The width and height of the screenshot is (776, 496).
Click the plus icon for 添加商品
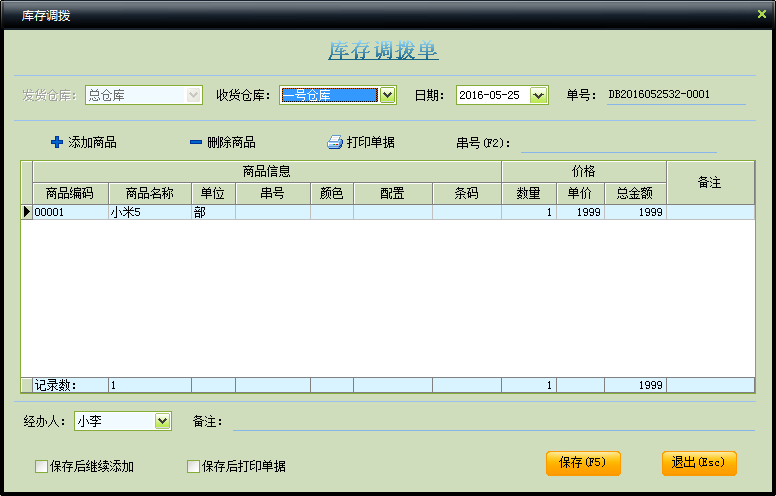tap(57, 143)
